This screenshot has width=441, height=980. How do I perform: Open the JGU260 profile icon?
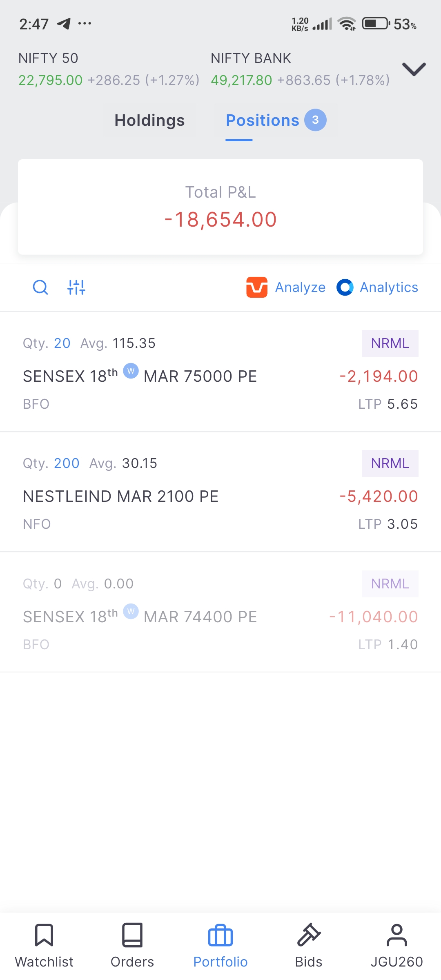[x=397, y=935]
